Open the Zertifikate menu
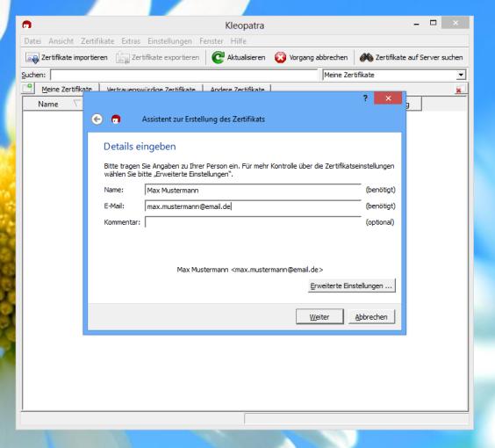 click(x=97, y=41)
